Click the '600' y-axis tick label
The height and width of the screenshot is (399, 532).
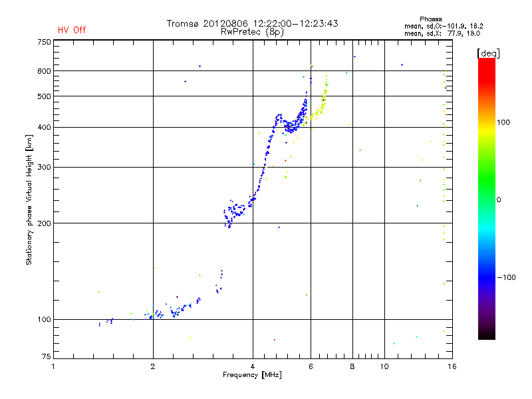(44, 71)
